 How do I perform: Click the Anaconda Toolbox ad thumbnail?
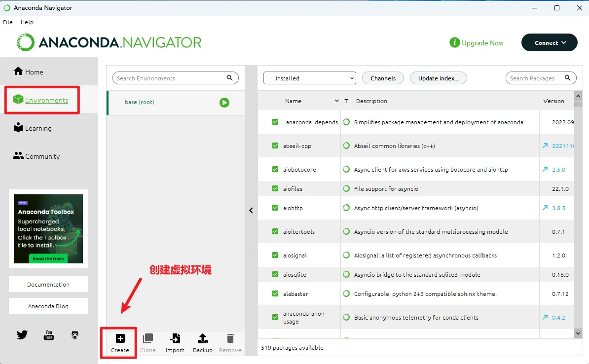[48, 228]
